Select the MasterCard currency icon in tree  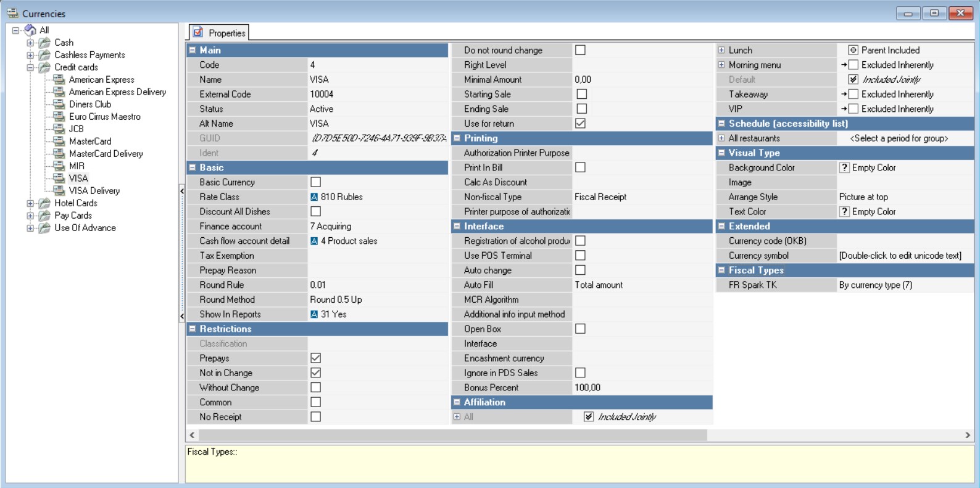click(59, 141)
